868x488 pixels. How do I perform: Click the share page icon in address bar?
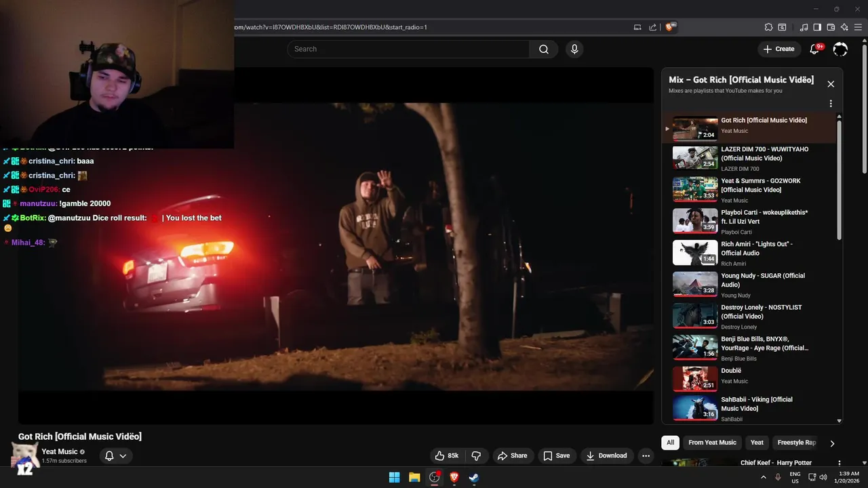(x=652, y=27)
